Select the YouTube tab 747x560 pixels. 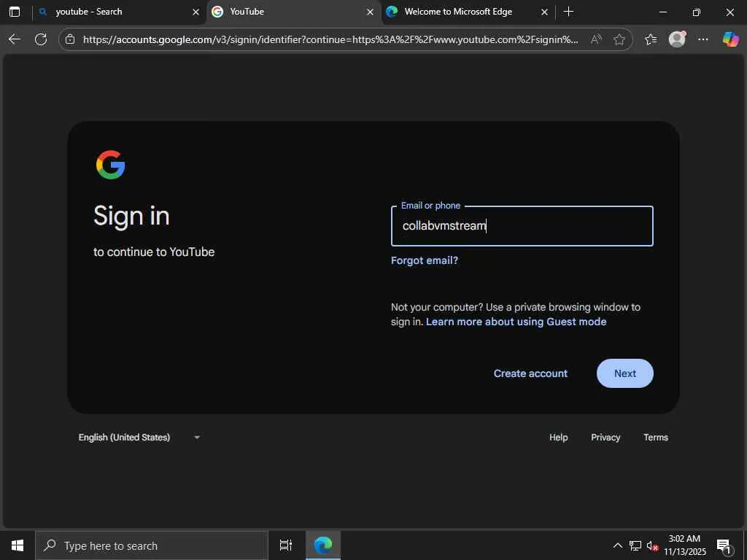[x=293, y=12]
